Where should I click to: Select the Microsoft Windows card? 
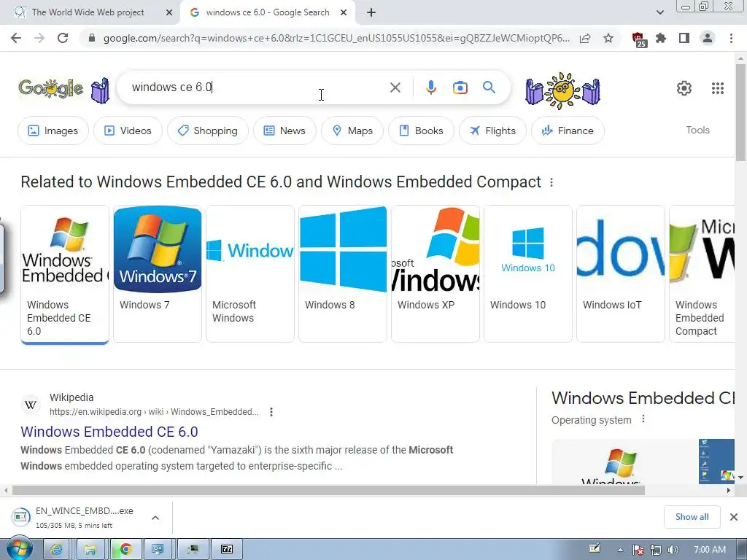coord(250,274)
